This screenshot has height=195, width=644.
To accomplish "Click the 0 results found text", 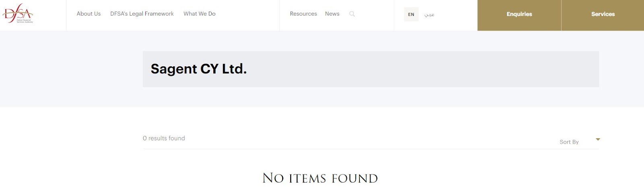I will 164,138.
